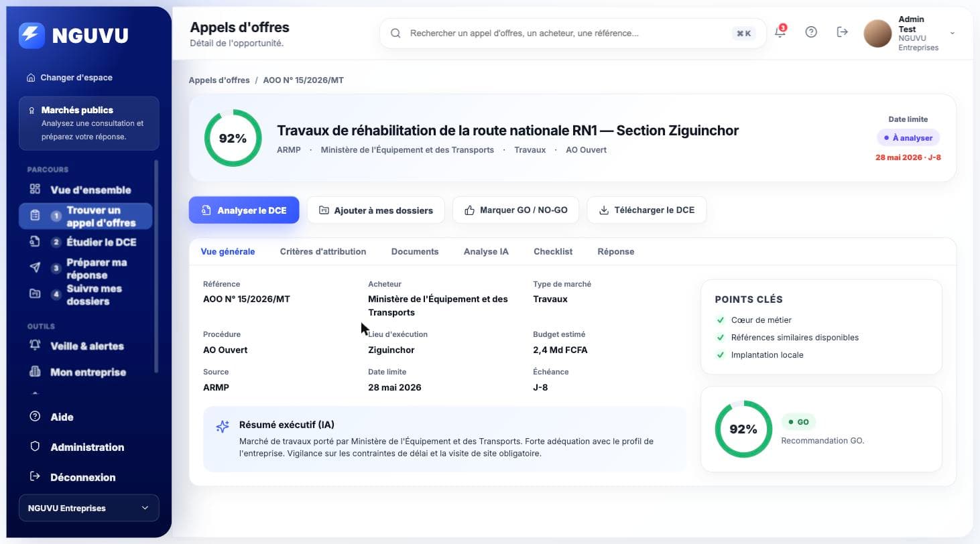
Task: Click the 92% score ring in header
Action: 233,138
